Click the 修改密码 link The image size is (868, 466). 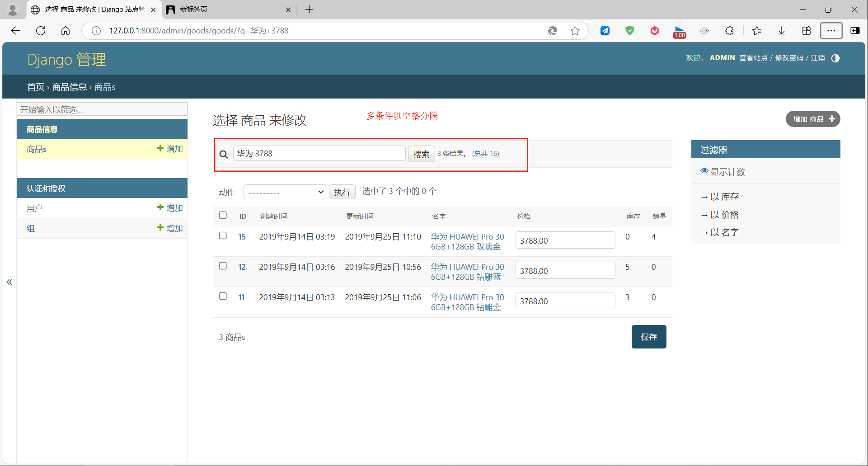point(789,58)
